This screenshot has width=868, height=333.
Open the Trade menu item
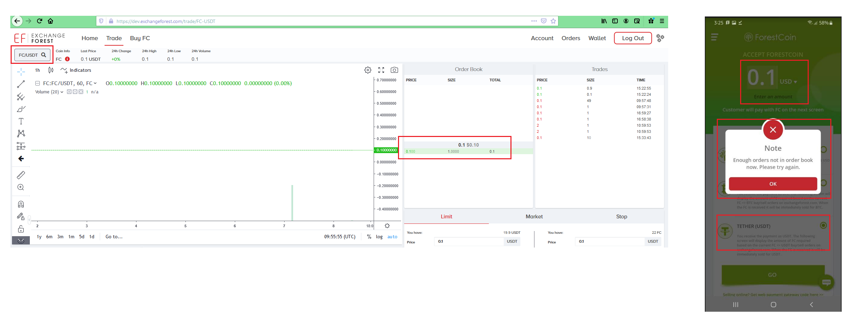coord(114,38)
